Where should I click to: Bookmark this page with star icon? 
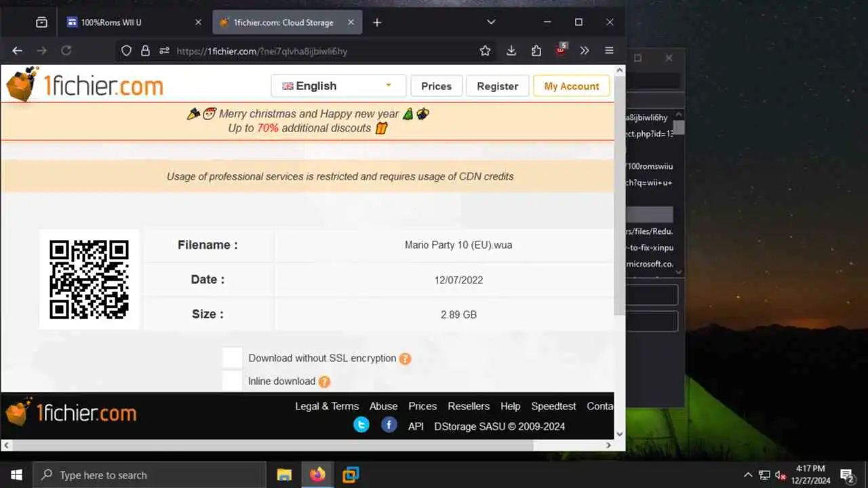point(485,51)
